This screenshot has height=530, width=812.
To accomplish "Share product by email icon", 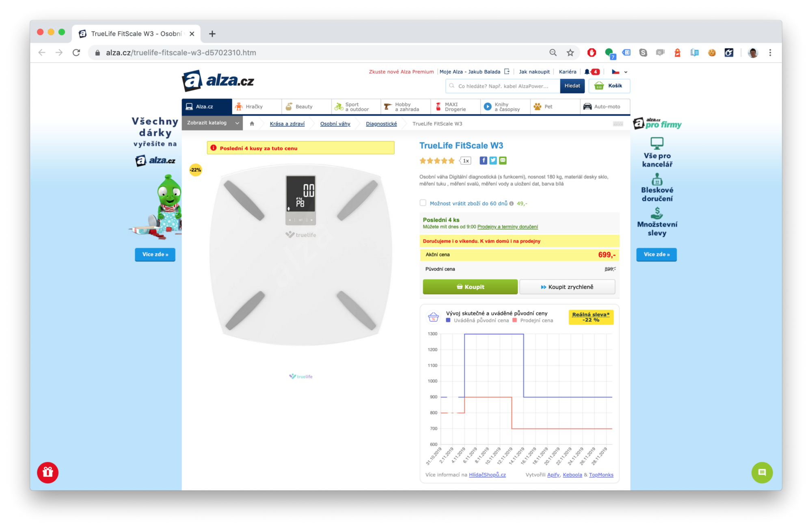I will point(503,160).
